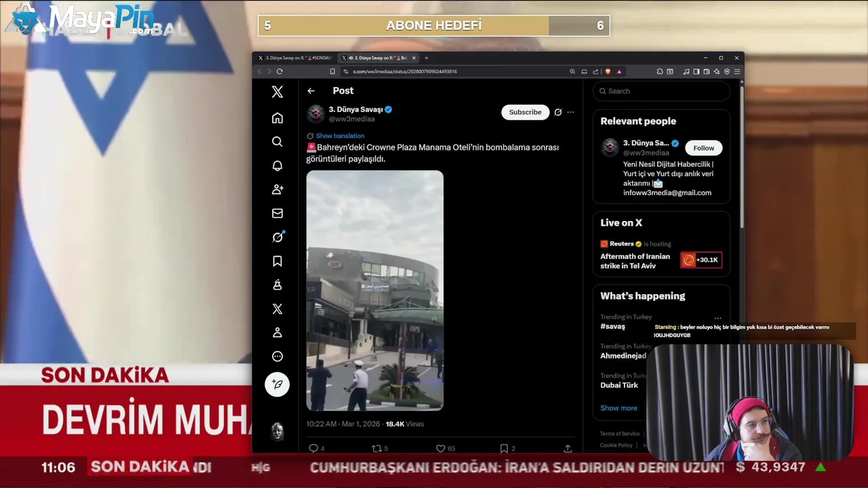Open browser hamburger menu
Viewport: 868px width, 488px height.
pyautogui.click(x=737, y=71)
